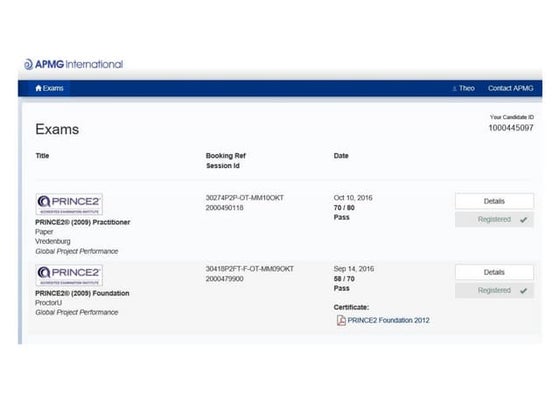
Task: Download the PRINCE2 Foundation 2012 certificate link
Action: point(388,320)
